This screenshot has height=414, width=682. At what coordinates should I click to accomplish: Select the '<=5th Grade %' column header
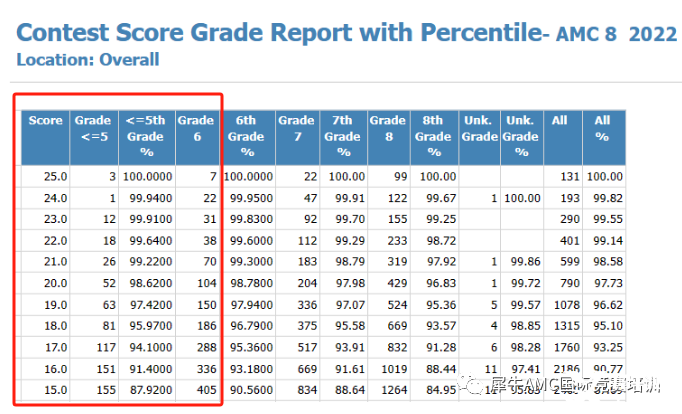coord(146,136)
